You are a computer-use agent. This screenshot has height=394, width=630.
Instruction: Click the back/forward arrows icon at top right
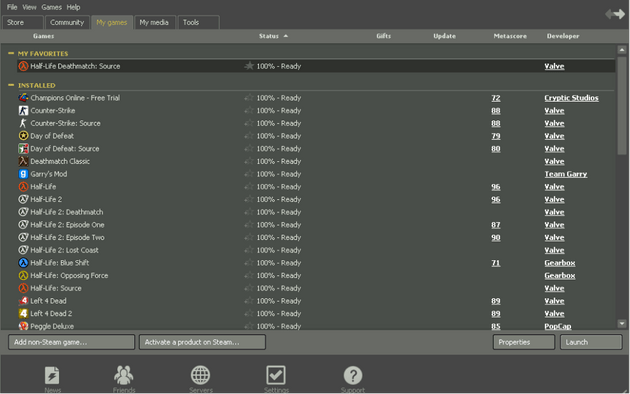click(615, 14)
